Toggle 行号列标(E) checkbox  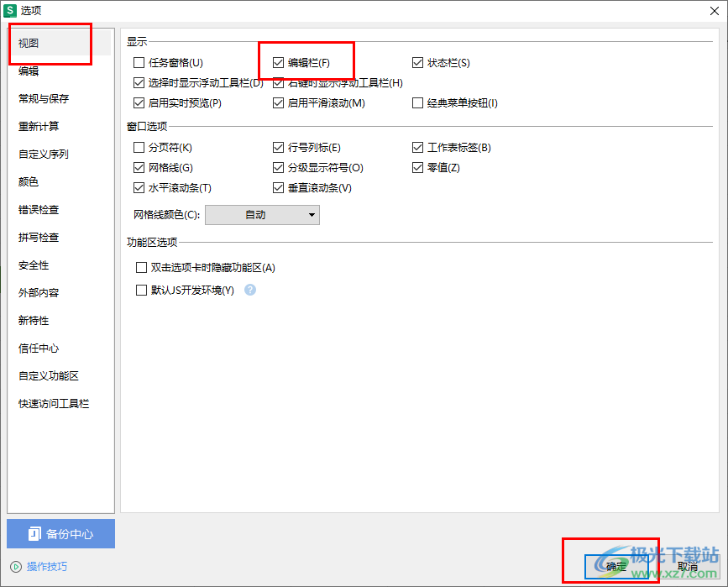click(x=278, y=147)
